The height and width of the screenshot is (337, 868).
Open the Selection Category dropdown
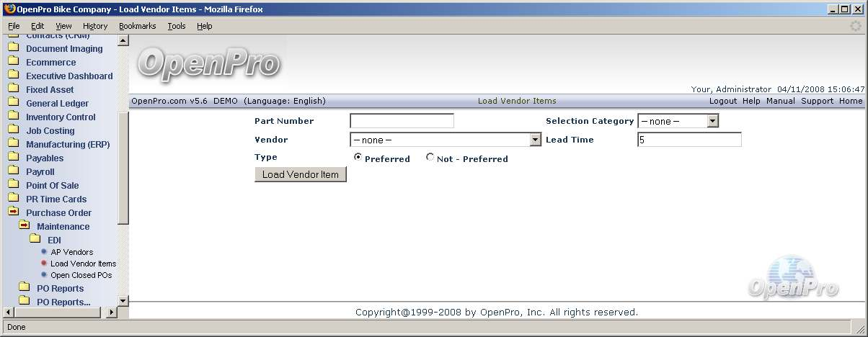tap(712, 122)
